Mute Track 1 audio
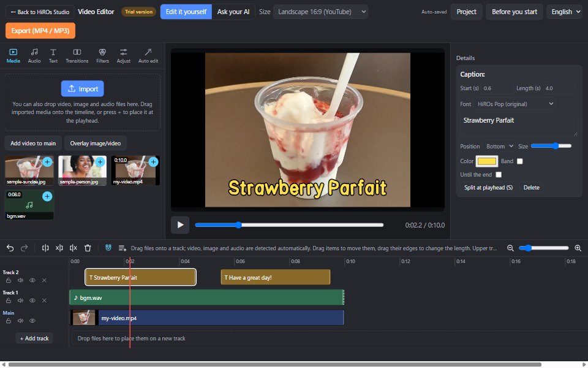 click(x=20, y=301)
